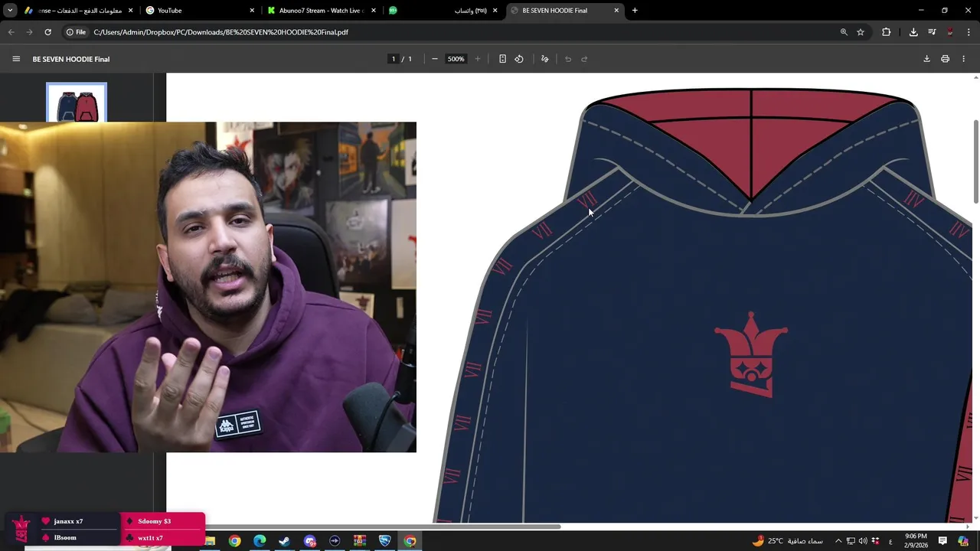This screenshot has width=980, height=551.
Task: View site info via File chip
Action: 75,32
